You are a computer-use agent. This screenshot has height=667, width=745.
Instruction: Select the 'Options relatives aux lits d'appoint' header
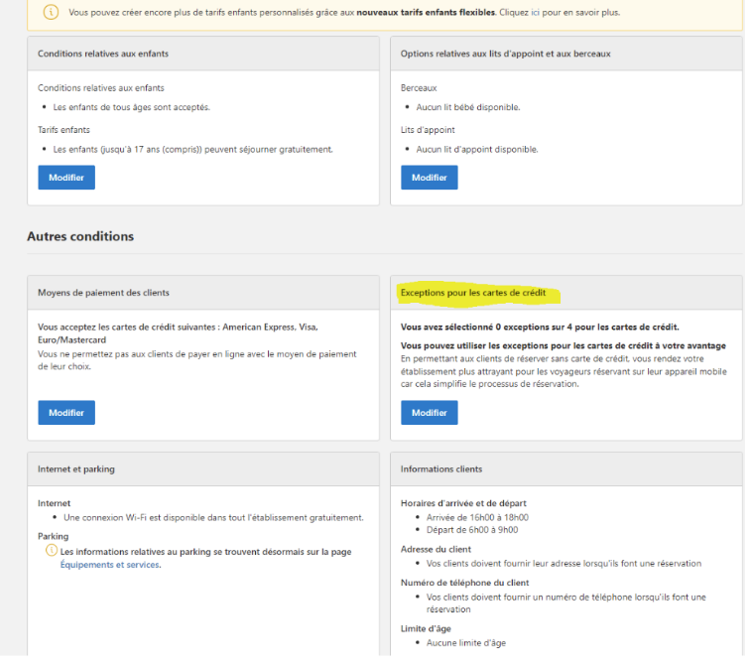505,53
